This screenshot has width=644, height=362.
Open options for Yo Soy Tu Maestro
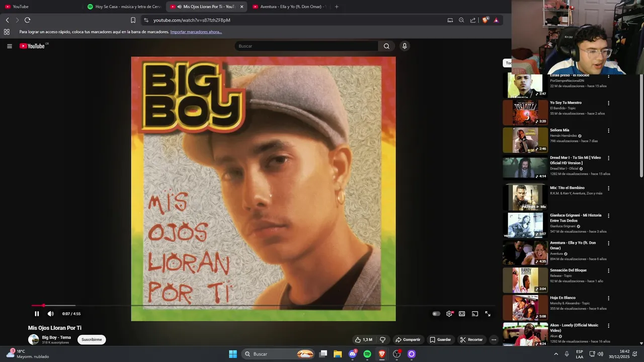[x=608, y=103]
